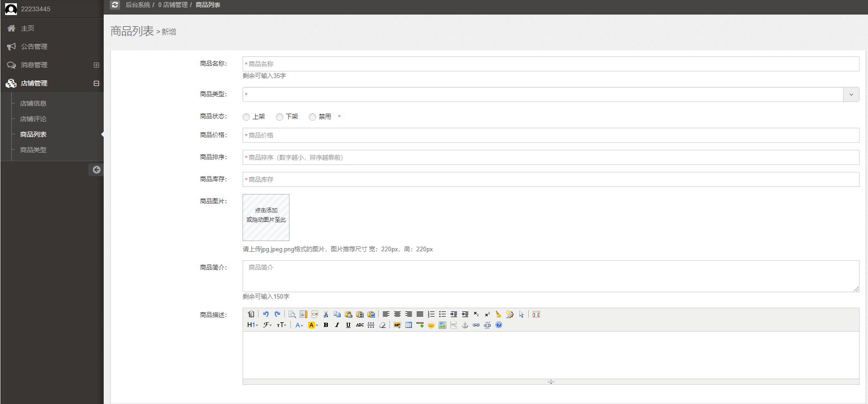Open emoticon smiley picker
This screenshot has height=404, width=868.
pyautogui.click(x=431, y=325)
